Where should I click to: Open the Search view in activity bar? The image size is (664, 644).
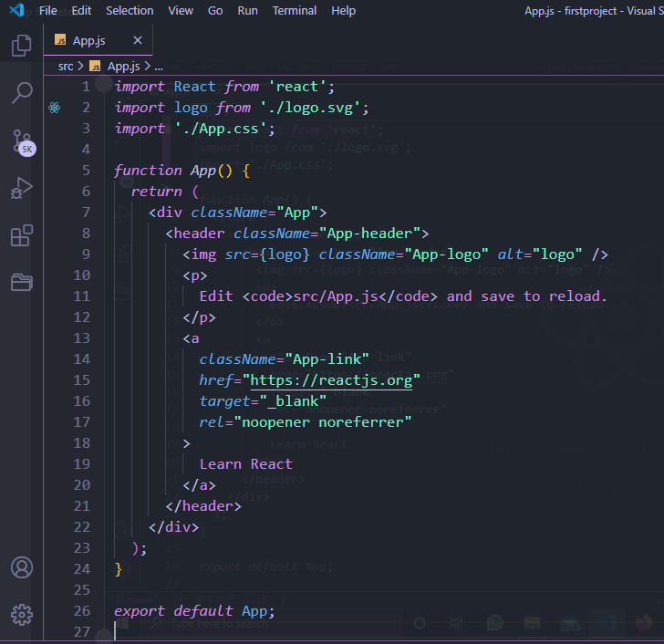tap(21, 93)
